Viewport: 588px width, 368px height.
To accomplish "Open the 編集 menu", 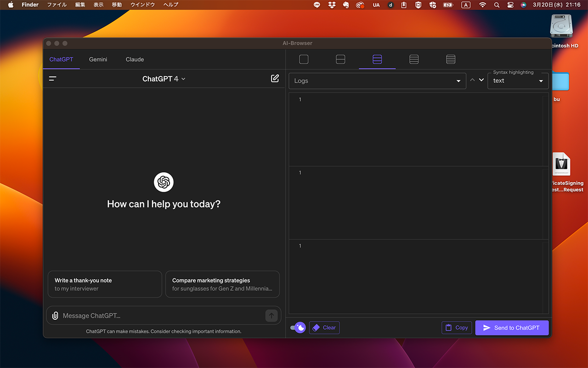I will [x=80, y=5].
